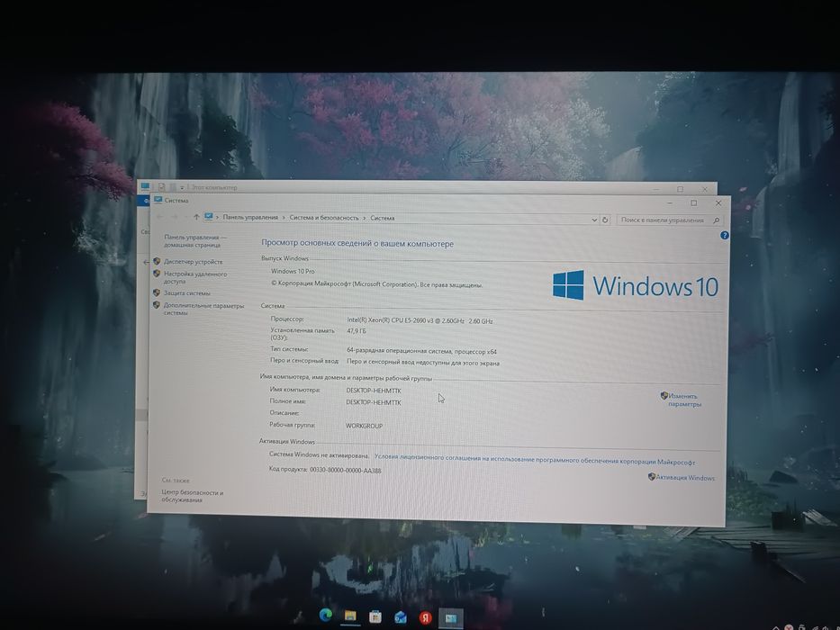Screen dimensions: 840x630
Task: Minimize the Система window
Action: coord(670,203)
